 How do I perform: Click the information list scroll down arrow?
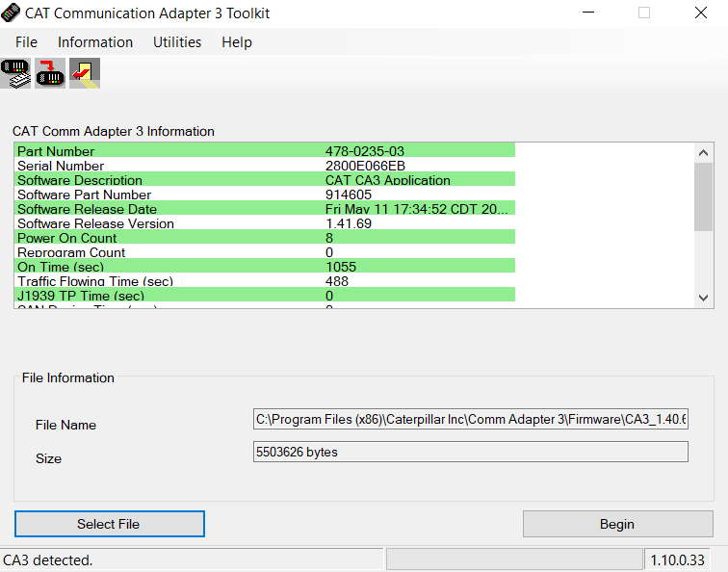(x=703, y=298)
